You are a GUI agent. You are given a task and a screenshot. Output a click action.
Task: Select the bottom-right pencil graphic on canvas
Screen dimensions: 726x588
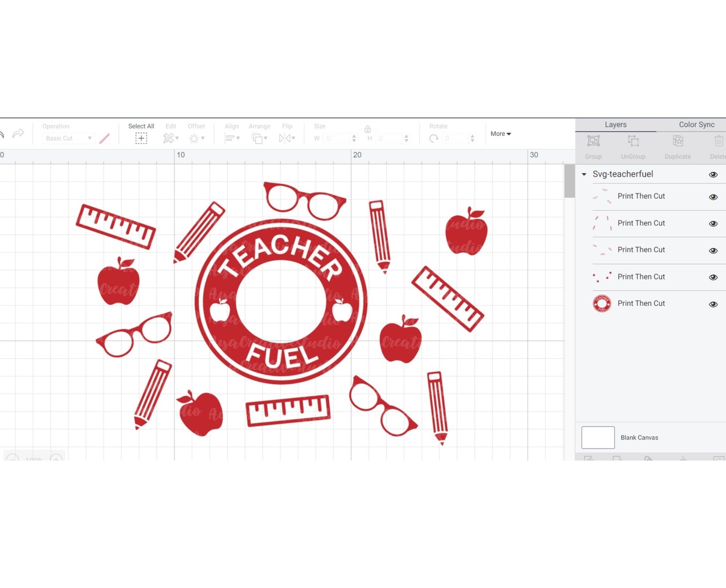(x=438, y=408)
